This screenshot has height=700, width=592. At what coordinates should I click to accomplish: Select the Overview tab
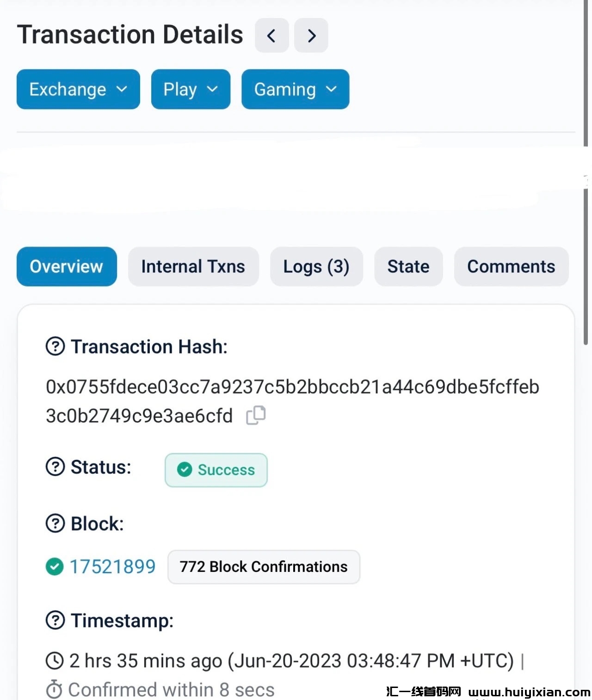point(67,266)
